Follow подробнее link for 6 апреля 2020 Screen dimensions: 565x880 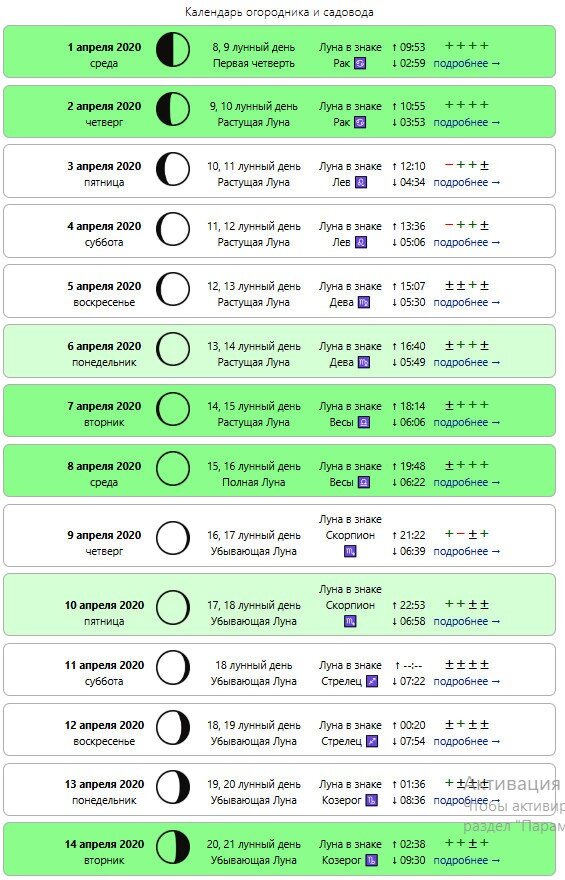coord(466,363)
